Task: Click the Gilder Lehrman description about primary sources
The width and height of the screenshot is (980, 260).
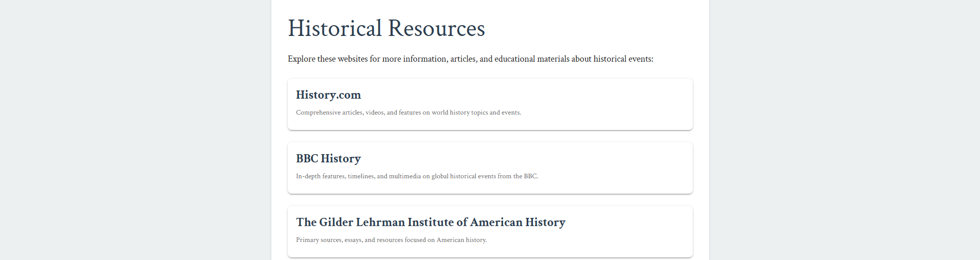Action: pos(391,240)
